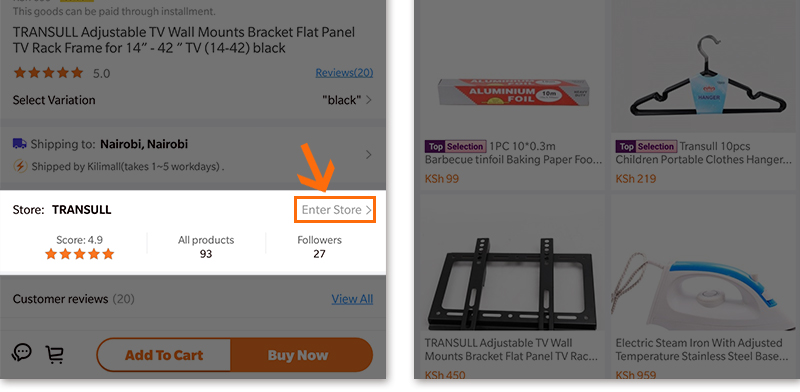Open the shopping cart icon

tap(55, 354)
